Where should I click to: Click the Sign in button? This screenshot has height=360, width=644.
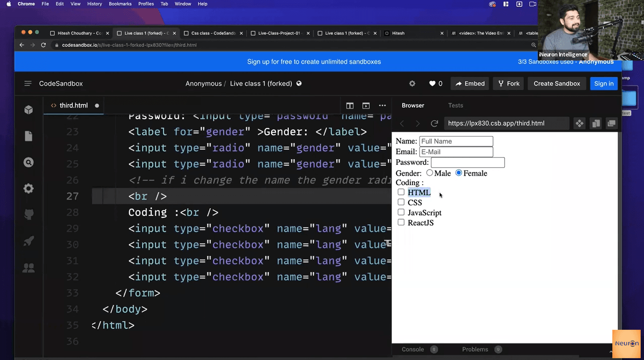tap(603, 84)
